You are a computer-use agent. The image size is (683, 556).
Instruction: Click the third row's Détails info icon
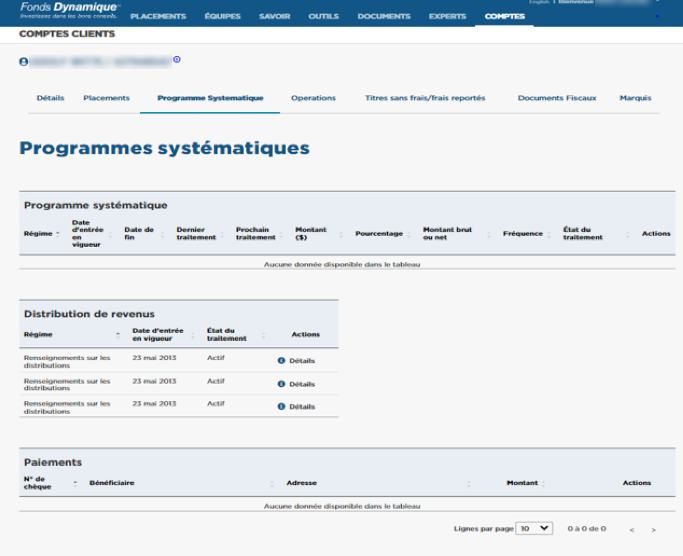[x=281, y=407]
